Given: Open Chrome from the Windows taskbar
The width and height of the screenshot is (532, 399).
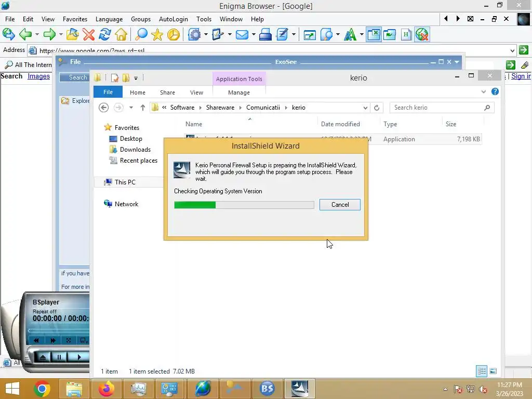Looking at the screenshot, I should 42,389.
